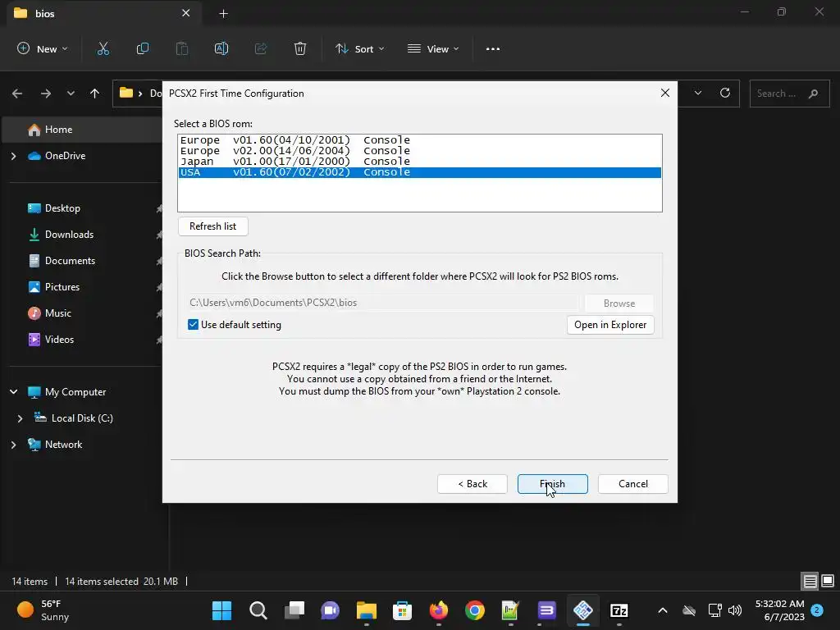
Task: Open 7-Zip from the taskbar
Action: coord(619,610)
